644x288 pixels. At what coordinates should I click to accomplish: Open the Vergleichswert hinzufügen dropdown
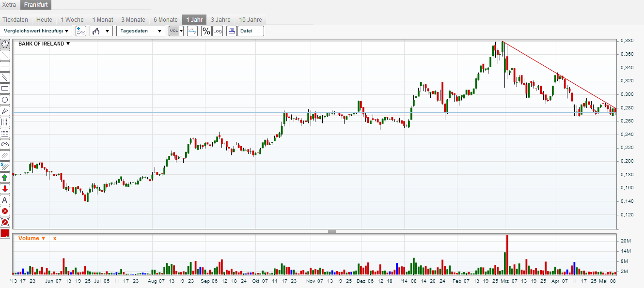pos(36,31)
